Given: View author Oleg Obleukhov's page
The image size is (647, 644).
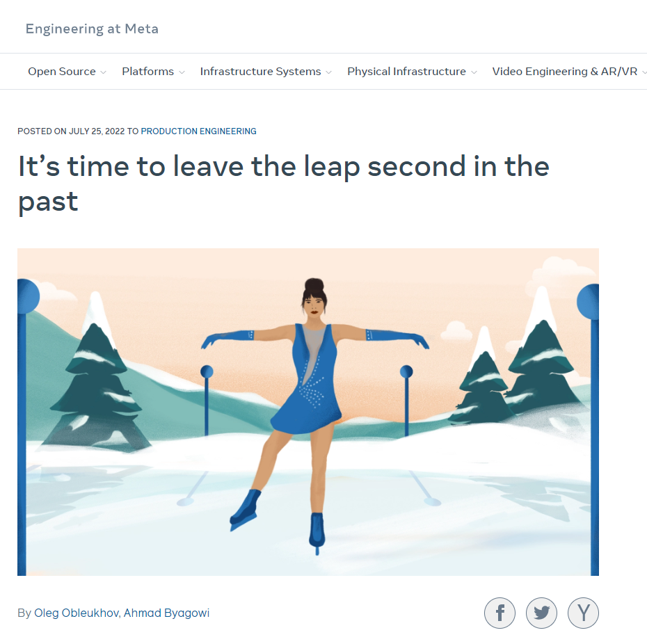Looking at the screenshot, I should 77,613.
